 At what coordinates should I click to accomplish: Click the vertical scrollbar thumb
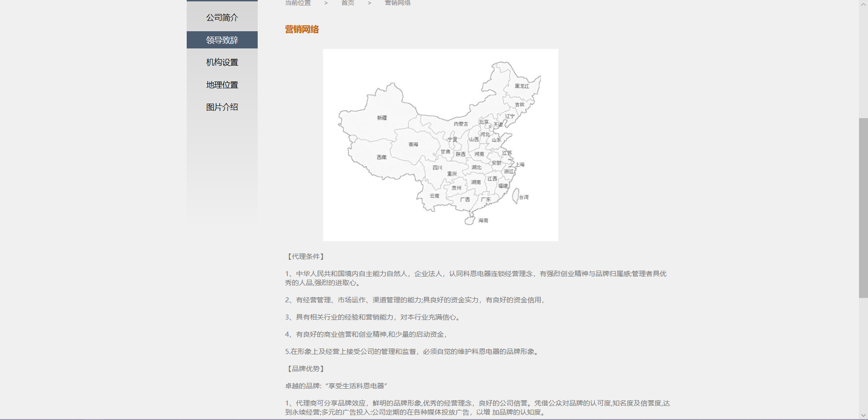click(x=863, y=207)
